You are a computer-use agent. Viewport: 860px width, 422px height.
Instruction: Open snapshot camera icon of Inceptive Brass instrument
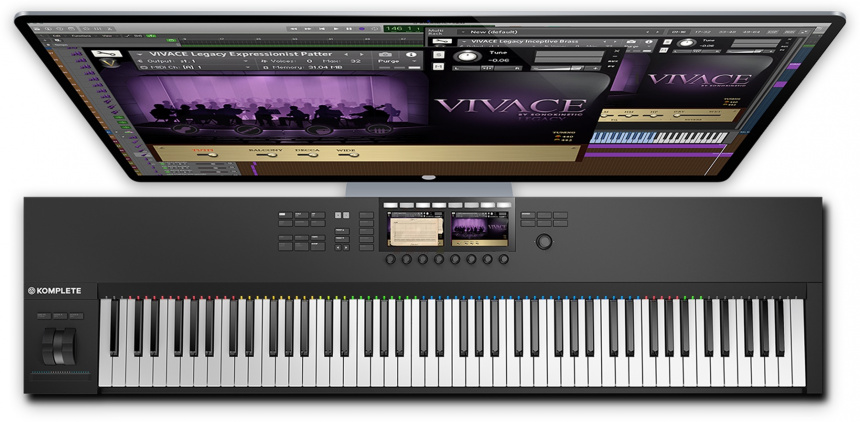click(x=630, y=42)
